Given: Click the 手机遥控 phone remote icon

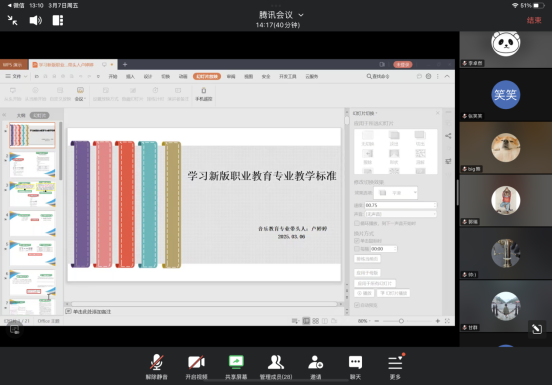Looking at the screenshot, I should coord(203,94).
